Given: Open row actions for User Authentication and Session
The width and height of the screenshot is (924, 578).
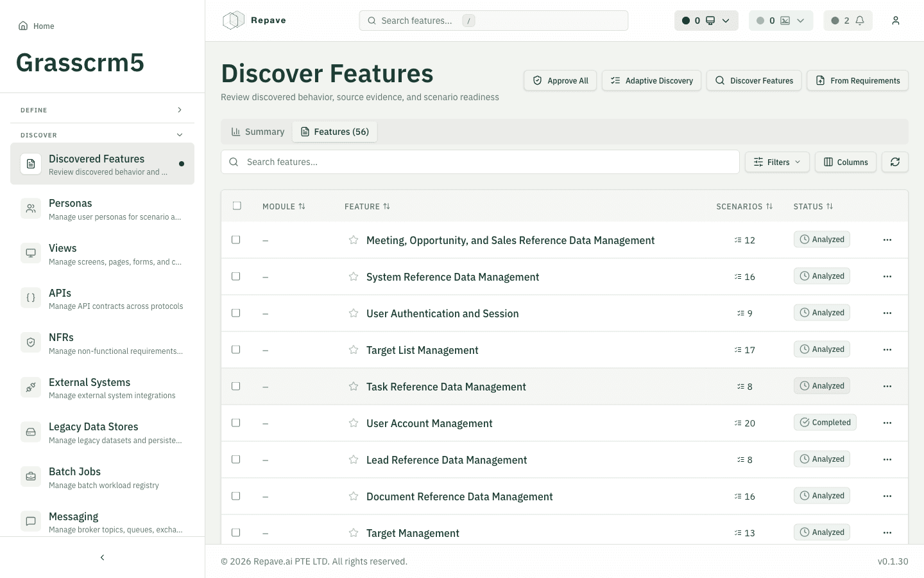Looking at the screenshot, I should [887, 313].
